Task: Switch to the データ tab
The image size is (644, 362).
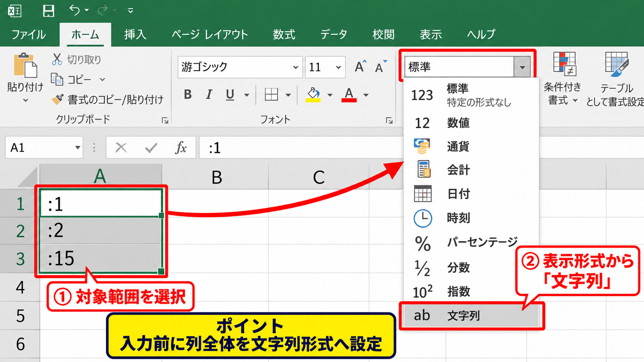Action: (x=334, y=35)
